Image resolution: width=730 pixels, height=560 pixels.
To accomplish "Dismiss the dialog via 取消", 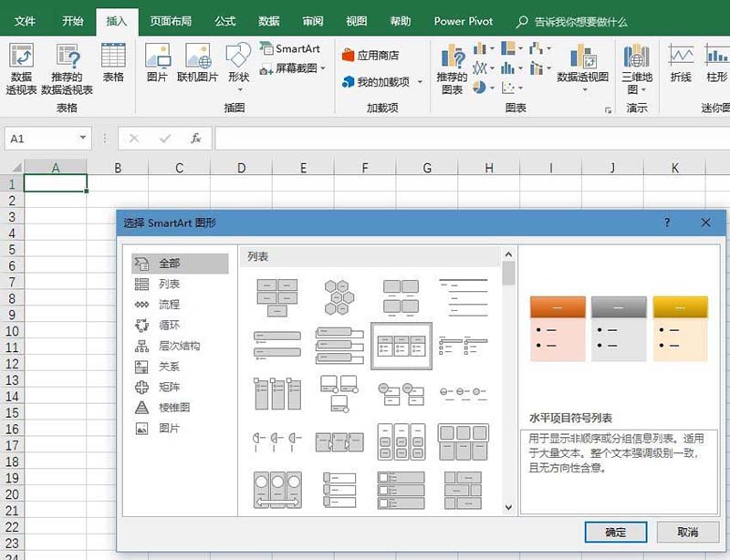I will tap(690, 532).
